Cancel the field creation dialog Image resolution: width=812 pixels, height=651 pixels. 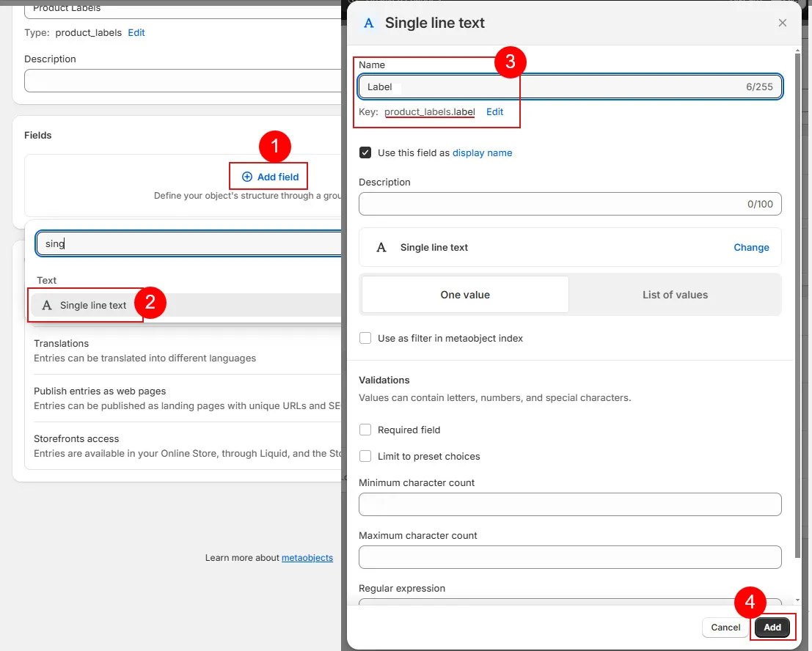(725, 628)
